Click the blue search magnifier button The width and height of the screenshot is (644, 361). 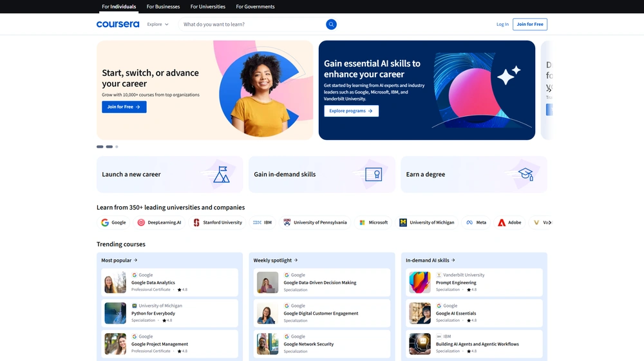pos(331,24)
